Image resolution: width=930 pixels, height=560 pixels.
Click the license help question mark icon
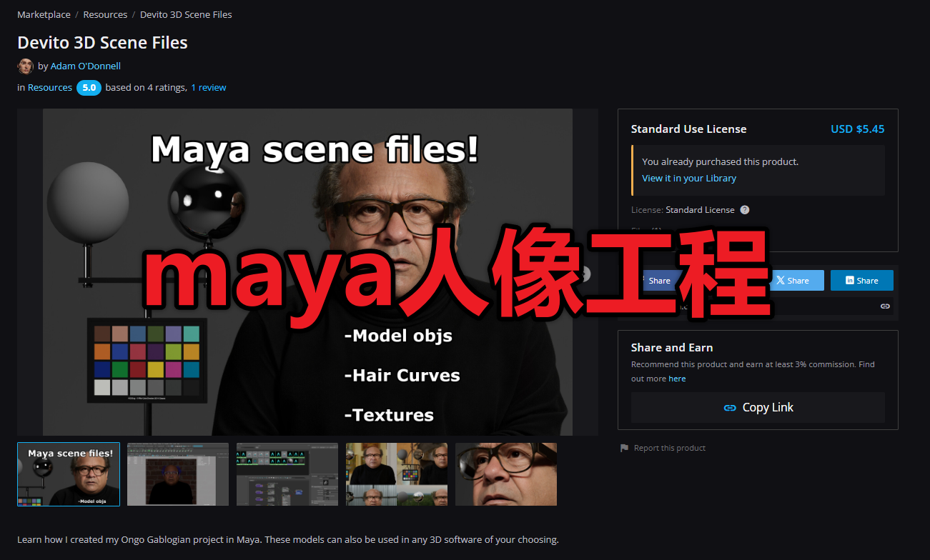(745, 210)
